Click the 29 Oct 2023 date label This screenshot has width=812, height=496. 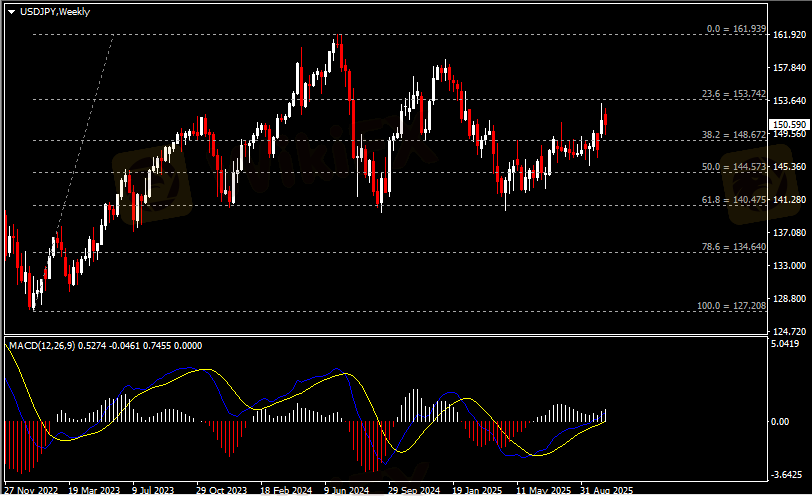click(x=221, y=490)
